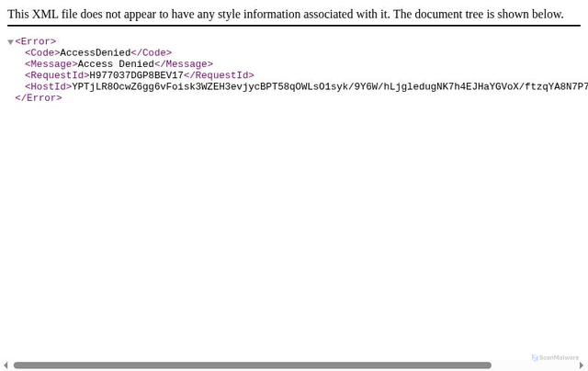Click the scroll right arrow
Image resolution: width=588 pixels, height=371 pixels.
point(582,365)
